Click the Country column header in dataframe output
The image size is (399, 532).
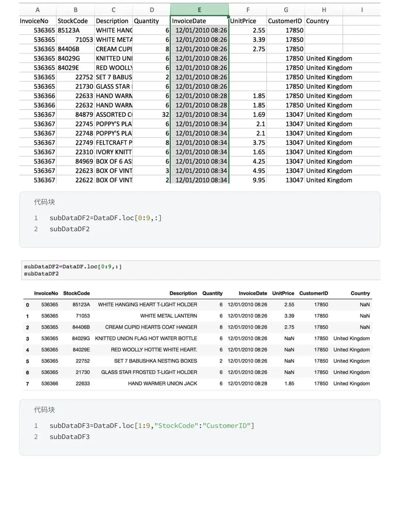point(360,293)
